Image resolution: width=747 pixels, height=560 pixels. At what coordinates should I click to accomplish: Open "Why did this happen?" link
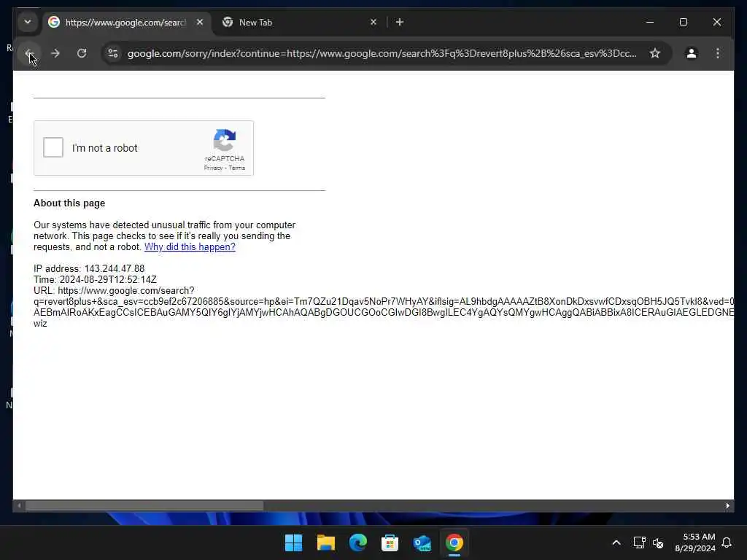pyautogui.click(x=190, y=246)
